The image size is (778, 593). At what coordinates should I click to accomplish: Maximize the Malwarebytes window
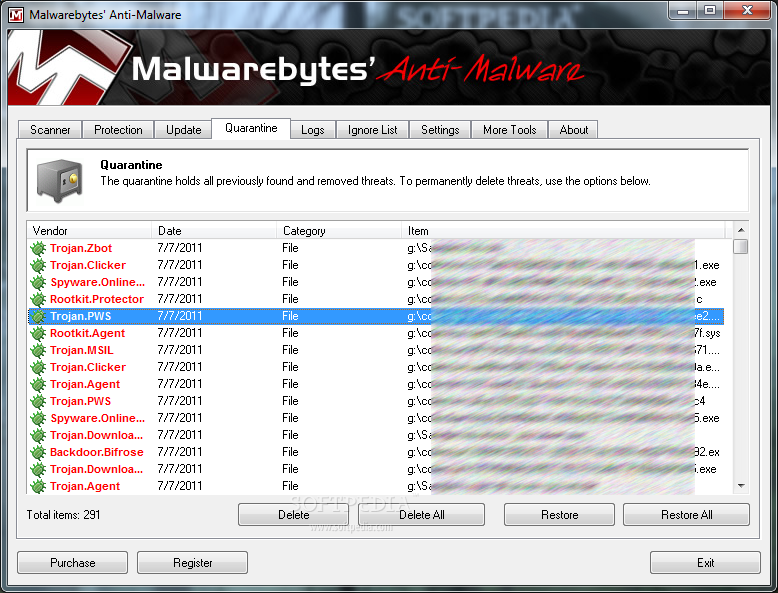[x=710, y=11]
